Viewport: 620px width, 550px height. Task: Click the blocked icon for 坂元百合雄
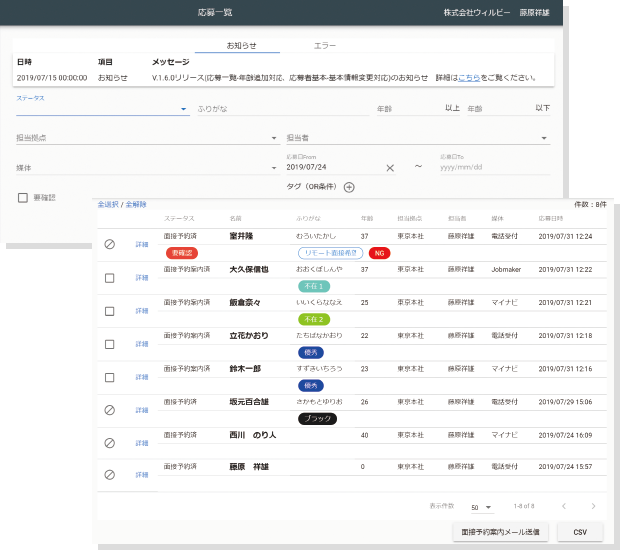pyautogui.click(x=110, y=409)
